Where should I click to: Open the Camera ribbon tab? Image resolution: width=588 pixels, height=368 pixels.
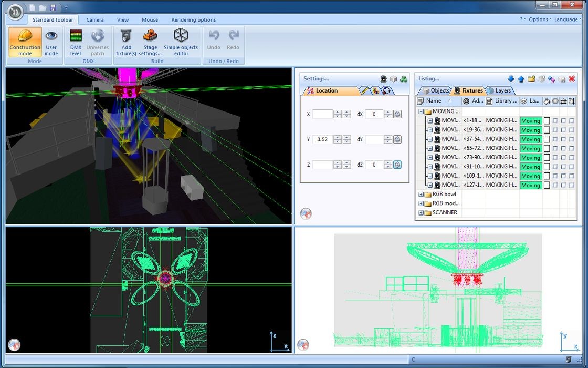pyautogui.click(x=95, y=20)
